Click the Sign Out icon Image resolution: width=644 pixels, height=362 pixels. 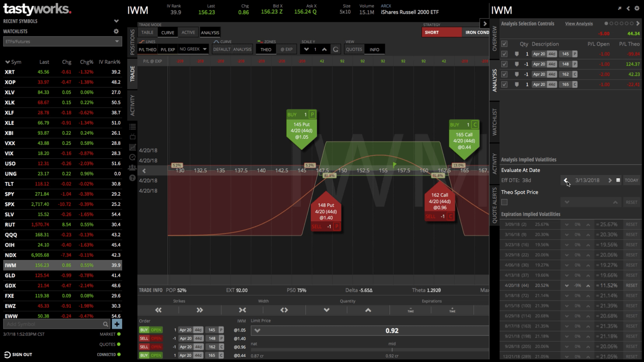pos(7,355)
